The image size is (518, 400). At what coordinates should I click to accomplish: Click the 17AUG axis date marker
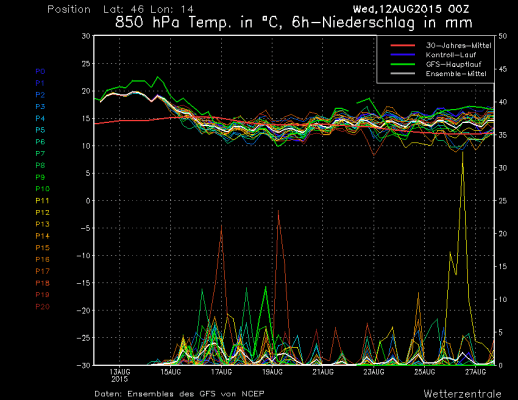[221, 372]
